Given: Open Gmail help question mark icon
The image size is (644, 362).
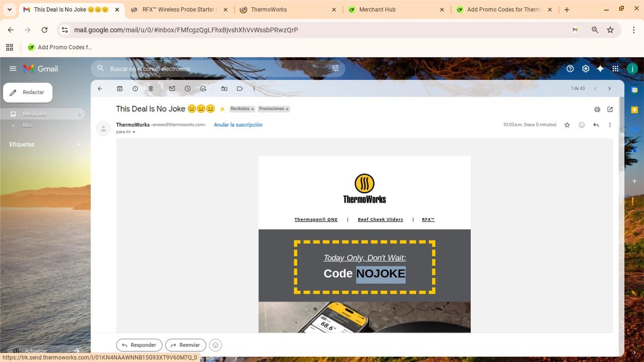Looking at the screenshot, I should point(570,69).
